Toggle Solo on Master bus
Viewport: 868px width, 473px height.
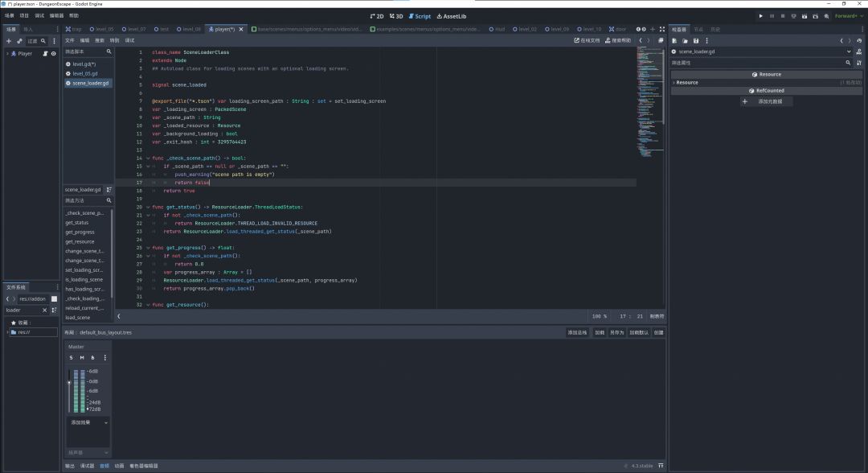pyautogui.click(x=71, y=358)
